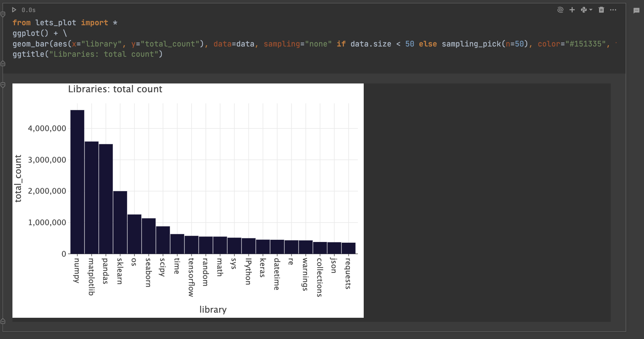Collapse the plot output using its gutter marker

pyautogui.click(x=3, y=85)
